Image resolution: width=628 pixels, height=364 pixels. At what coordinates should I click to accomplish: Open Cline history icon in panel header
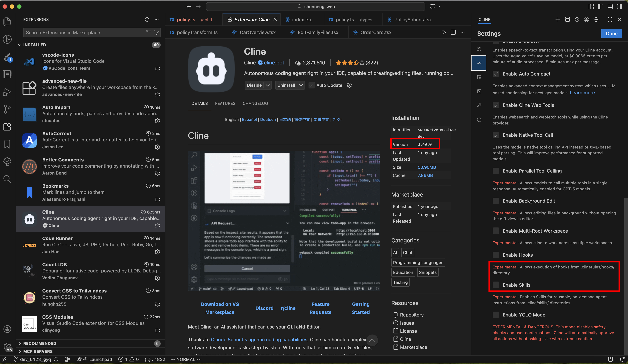577,19
